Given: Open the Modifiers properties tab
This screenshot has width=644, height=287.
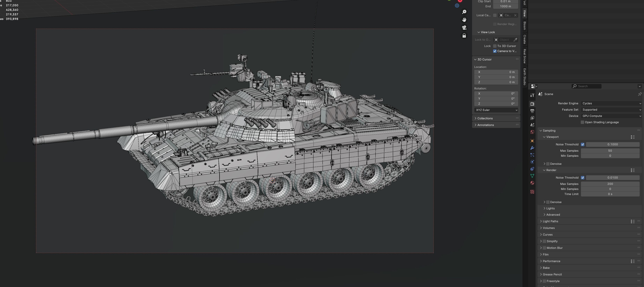Looking at the screenshot, I should [532, 148].
